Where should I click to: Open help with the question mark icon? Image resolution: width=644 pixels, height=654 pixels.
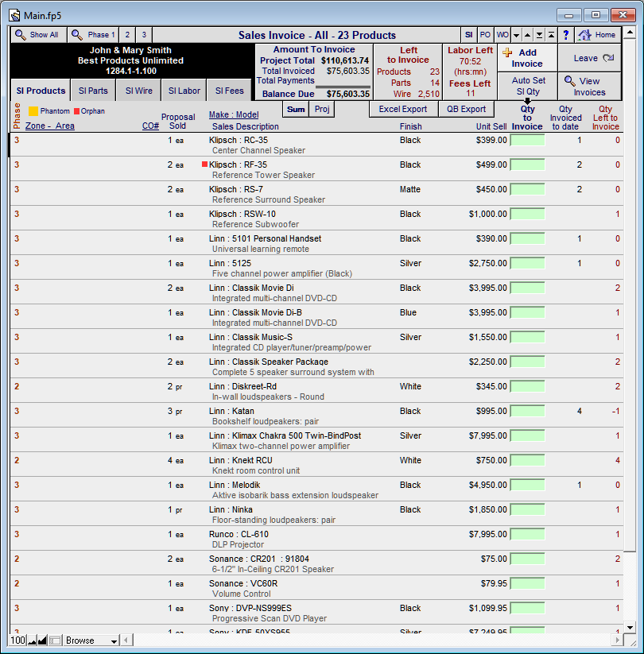[566, 35]
